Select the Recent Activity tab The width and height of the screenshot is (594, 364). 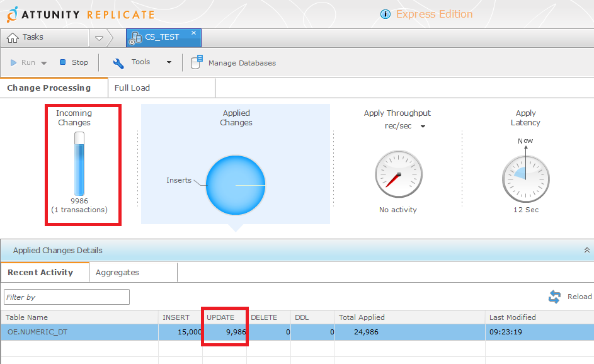pyautogui.click(x=45, y=272)
